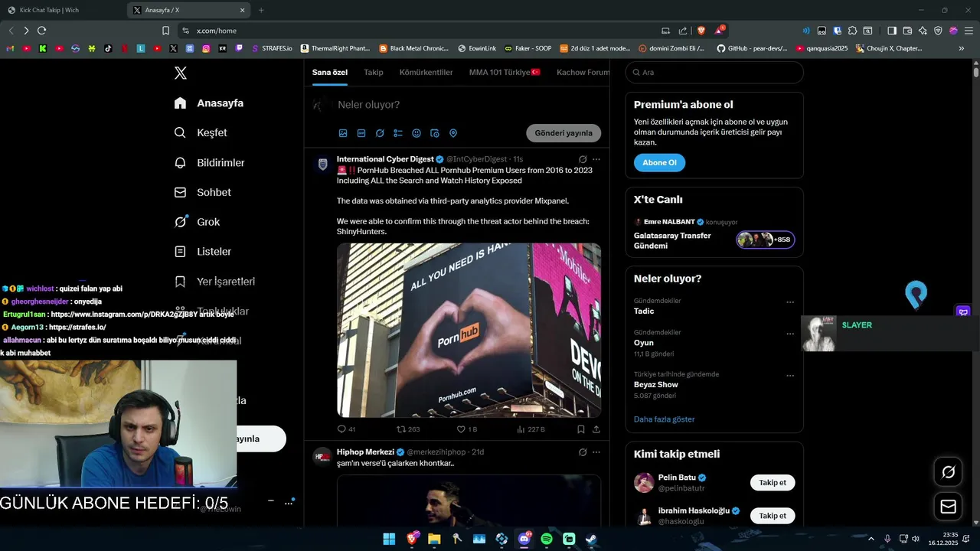
Task: Click Daha fazla göster link
Action: tap(665, 419)
